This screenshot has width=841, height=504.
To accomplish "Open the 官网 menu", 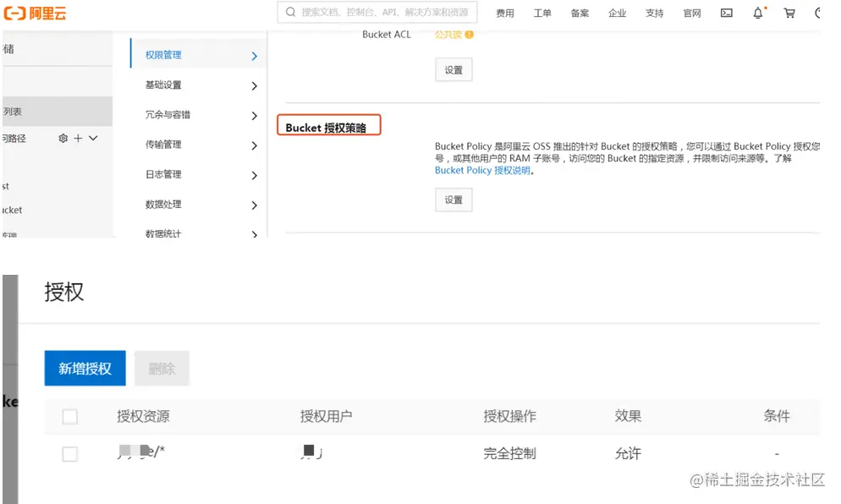I will 692,13.
